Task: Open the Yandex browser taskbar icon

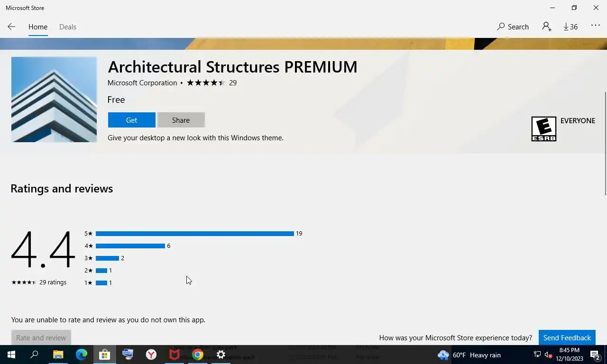Action: (151, 355)
